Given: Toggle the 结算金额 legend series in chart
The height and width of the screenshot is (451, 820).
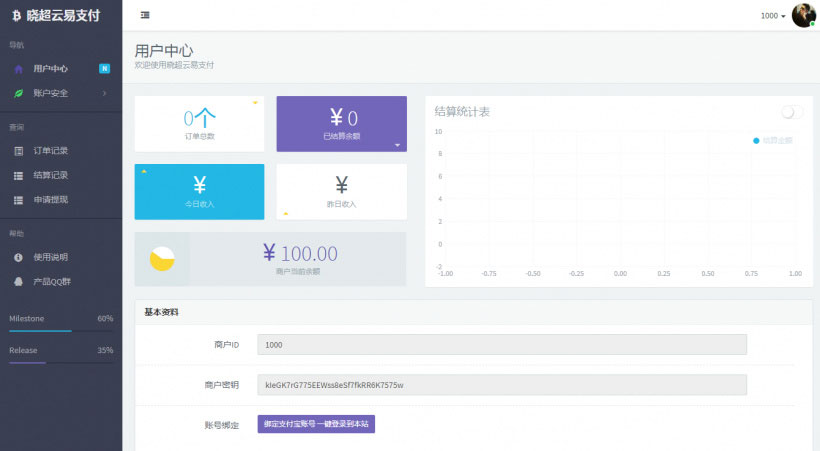Looking at the screenshot, I should point(772,141).
